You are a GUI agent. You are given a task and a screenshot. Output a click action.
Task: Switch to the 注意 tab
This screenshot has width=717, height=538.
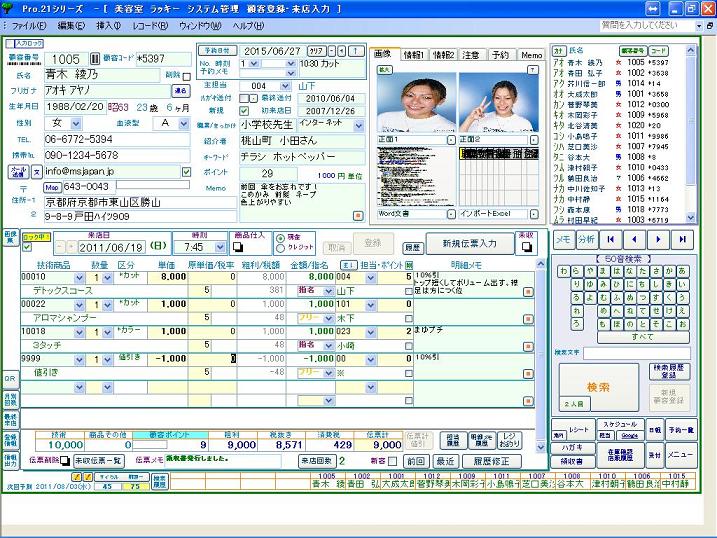coord(471,55)
